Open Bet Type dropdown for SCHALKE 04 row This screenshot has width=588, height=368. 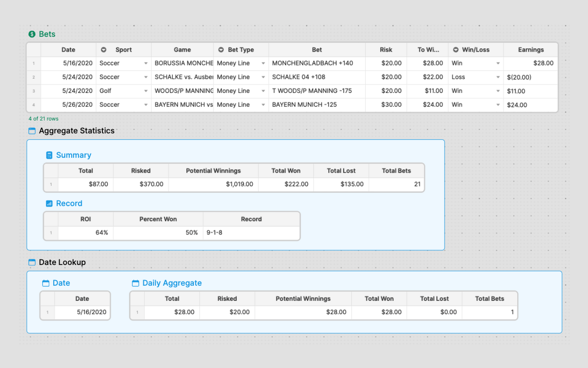(263, 77)
